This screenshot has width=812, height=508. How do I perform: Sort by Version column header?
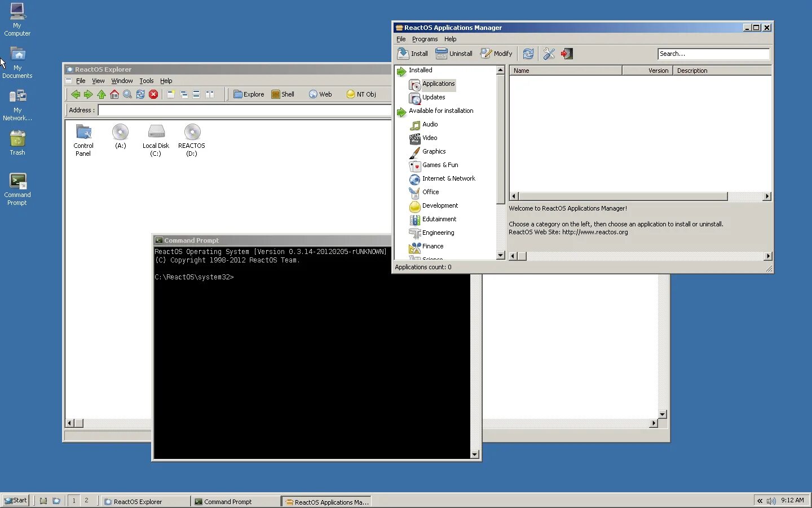click(x=647, y=71)
